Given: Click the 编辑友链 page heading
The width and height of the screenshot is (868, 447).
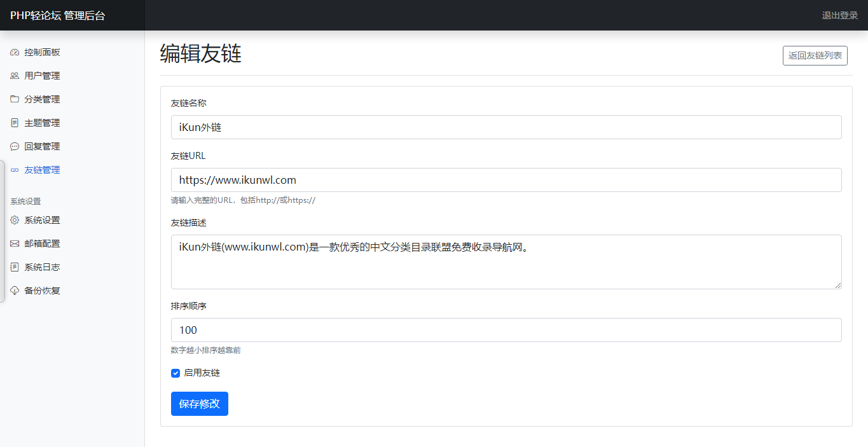Looking at the screenshot, I should click(201, 54).
